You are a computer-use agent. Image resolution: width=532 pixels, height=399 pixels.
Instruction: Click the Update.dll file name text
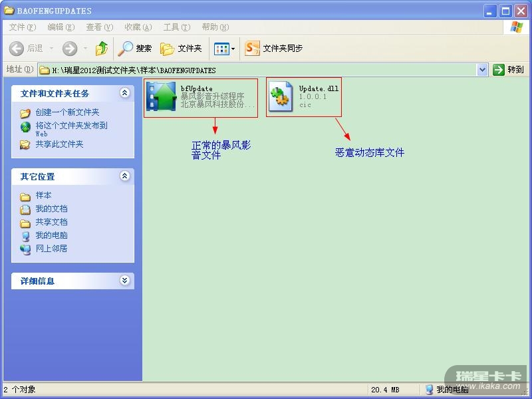(x=319, y=88)
